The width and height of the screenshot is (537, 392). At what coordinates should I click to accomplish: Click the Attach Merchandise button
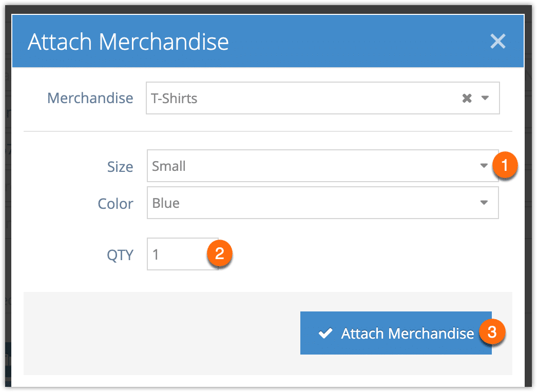click(x=396, y=333)
